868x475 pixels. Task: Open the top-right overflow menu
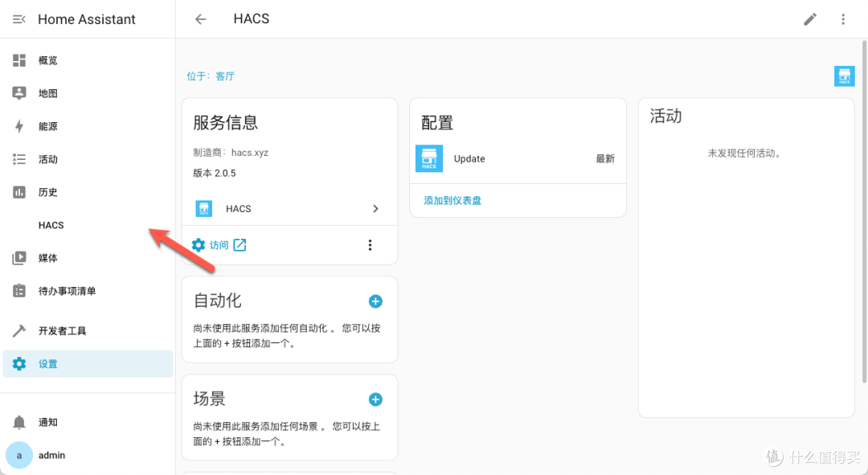[843, 19]
